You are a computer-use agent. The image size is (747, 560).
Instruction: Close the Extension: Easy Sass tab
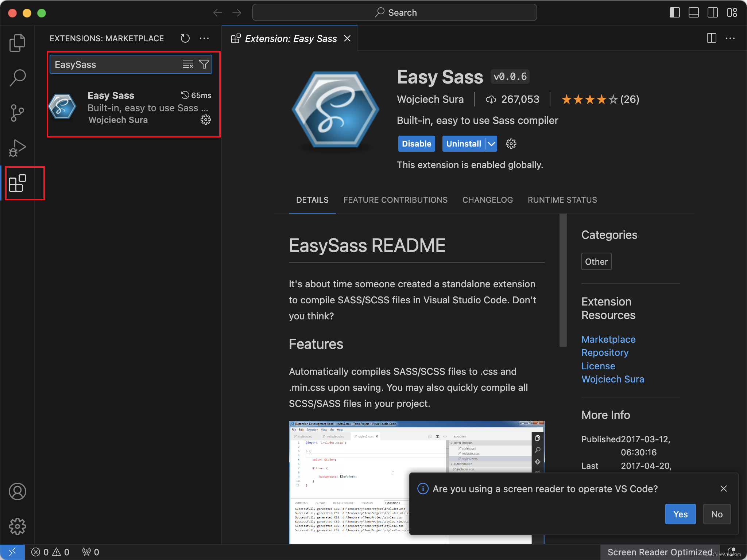[x=347, y=38]
